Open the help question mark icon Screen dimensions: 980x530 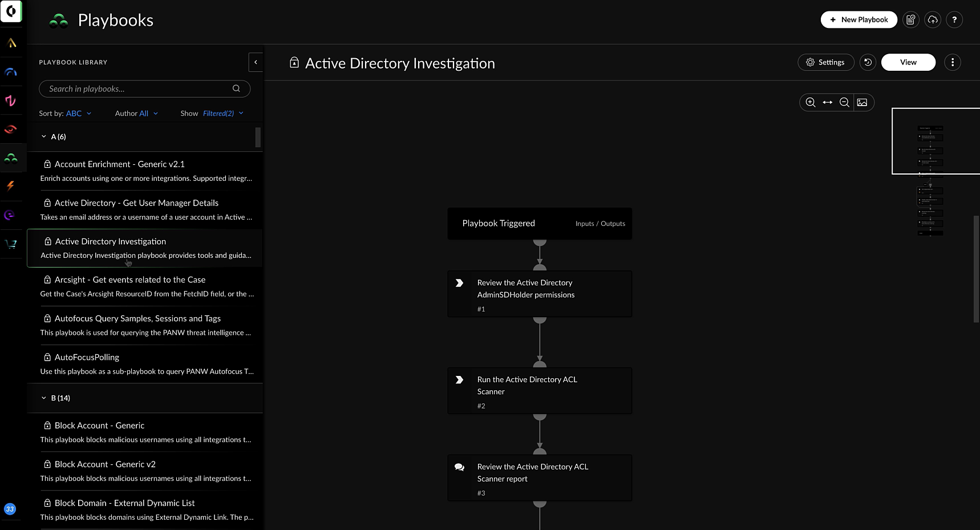954,19
